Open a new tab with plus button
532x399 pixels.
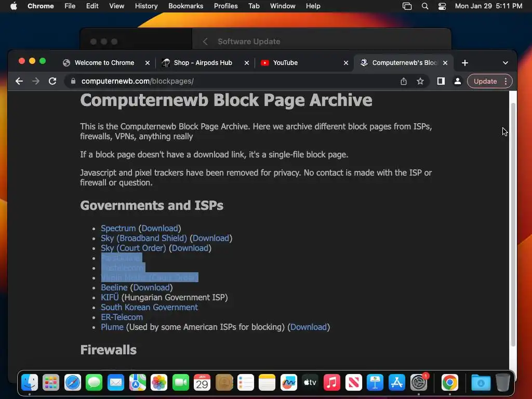click(x=465, y=63)
